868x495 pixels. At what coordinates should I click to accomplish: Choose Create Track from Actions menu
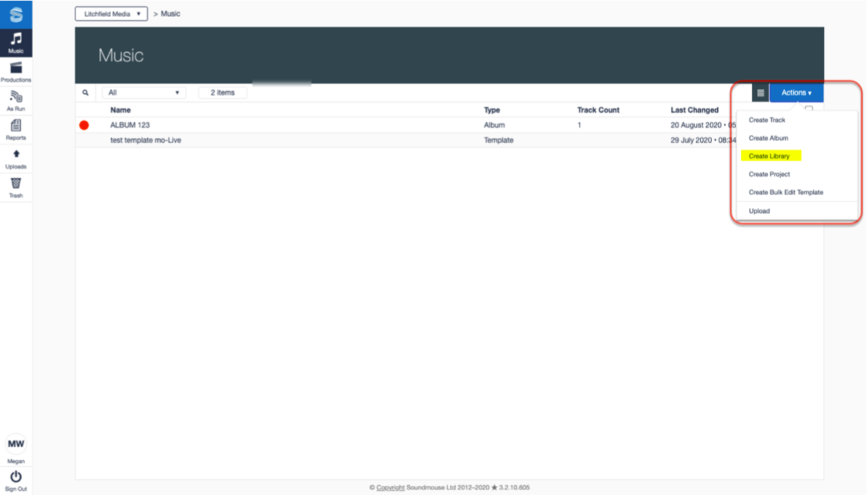click(767, 120)
